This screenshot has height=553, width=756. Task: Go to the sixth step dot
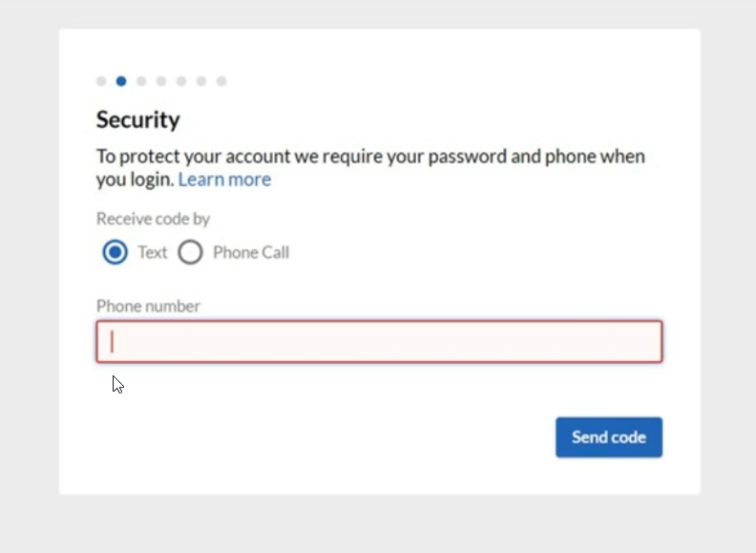[x=201, y=81]
